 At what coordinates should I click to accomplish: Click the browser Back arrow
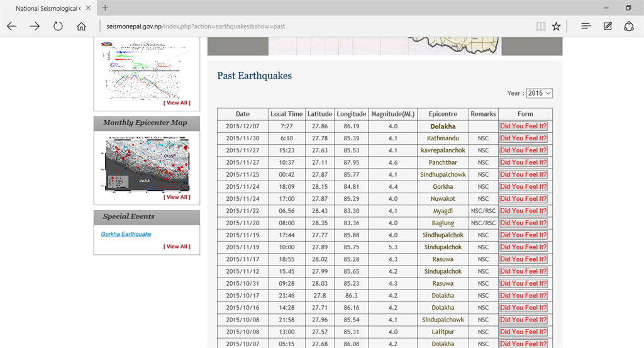[12, 26]
